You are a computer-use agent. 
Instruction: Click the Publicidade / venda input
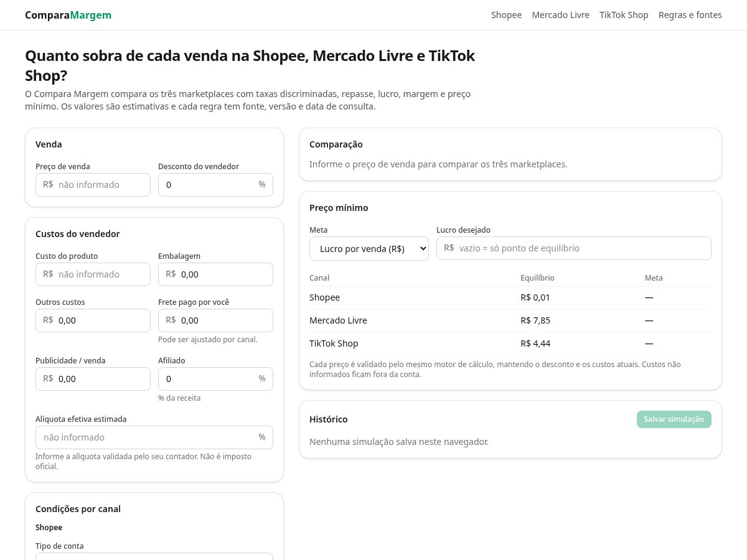pos(93,379)
